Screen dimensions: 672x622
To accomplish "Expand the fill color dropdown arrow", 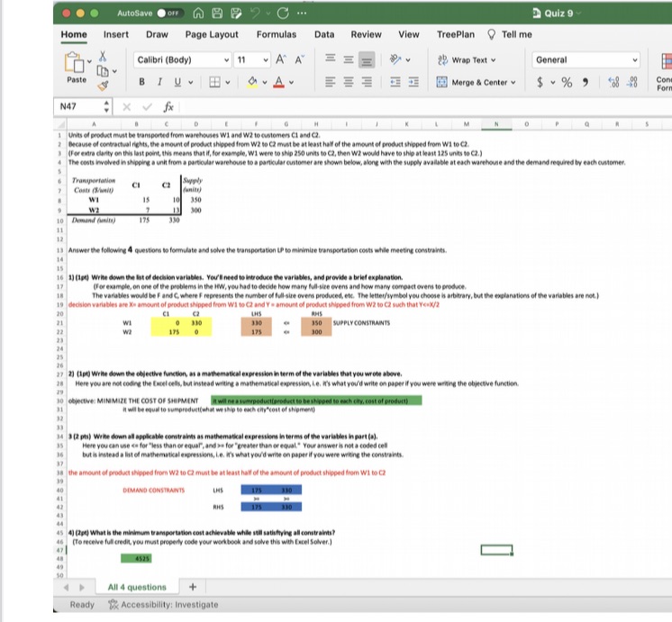I will (x=265, y=82).
